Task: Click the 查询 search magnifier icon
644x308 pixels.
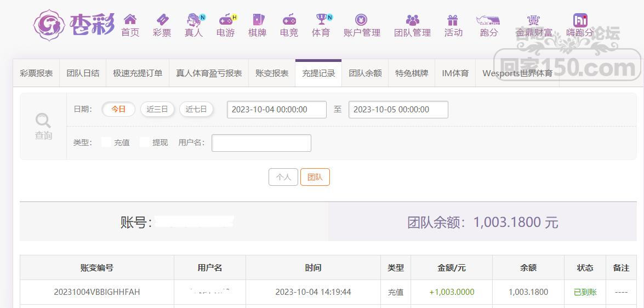Action: point(43,121)
